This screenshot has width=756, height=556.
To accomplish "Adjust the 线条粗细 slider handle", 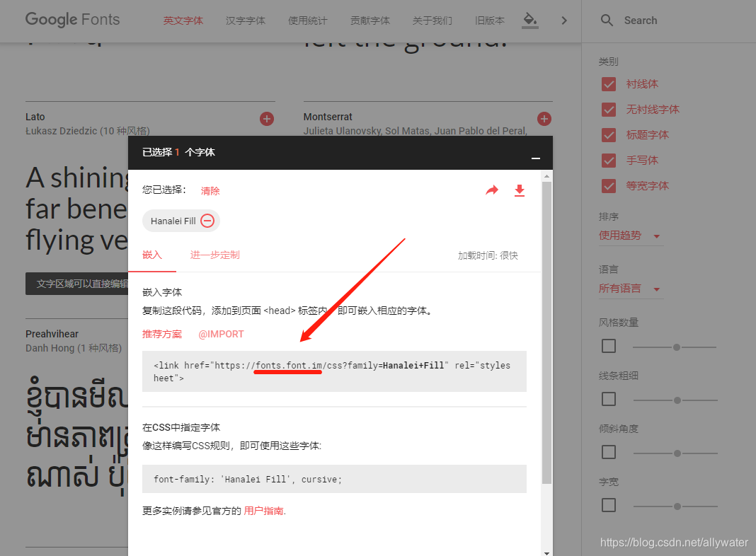I will click(x=677, y=400).
